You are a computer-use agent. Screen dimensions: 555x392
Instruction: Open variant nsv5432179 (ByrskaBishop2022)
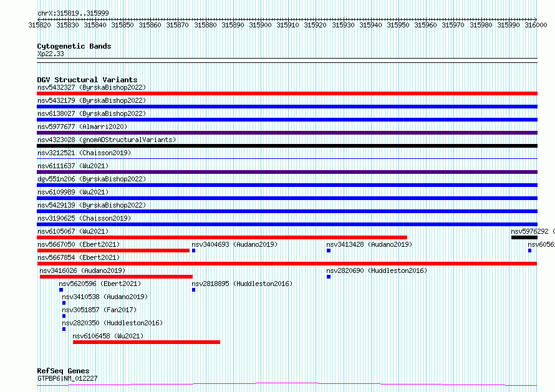click(x=91, y=100)
